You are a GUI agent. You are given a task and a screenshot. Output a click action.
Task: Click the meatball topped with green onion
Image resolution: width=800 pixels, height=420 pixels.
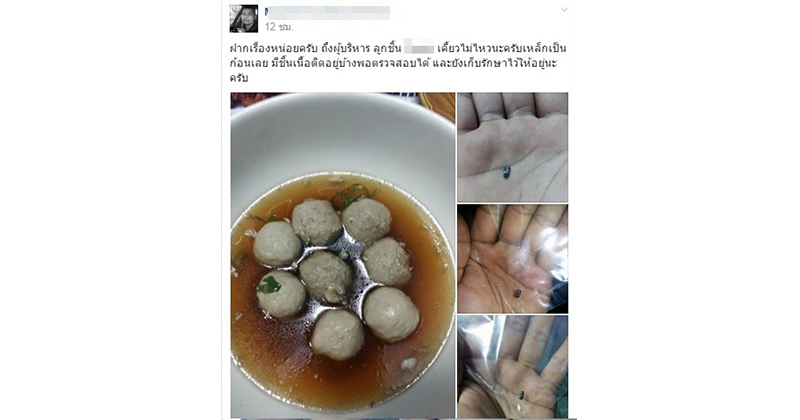pyautogui.click(x=281, y=293)
